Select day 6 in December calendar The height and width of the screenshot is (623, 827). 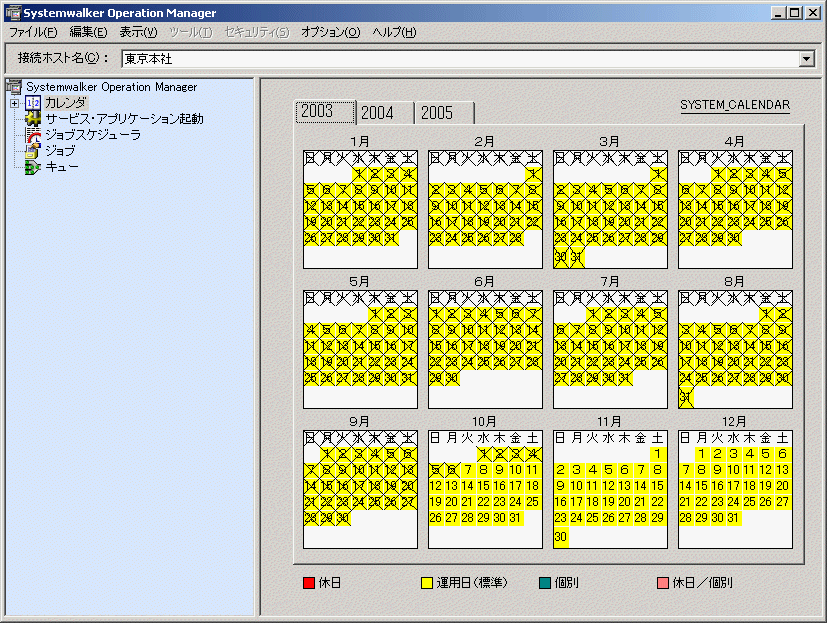[782, 454]
